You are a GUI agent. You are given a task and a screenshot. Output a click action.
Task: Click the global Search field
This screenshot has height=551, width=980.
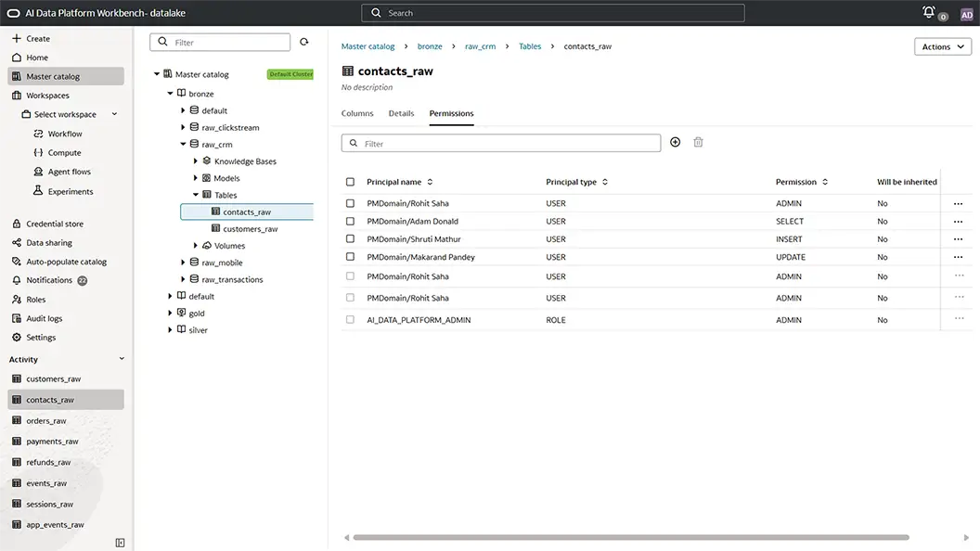pos(552,13)
